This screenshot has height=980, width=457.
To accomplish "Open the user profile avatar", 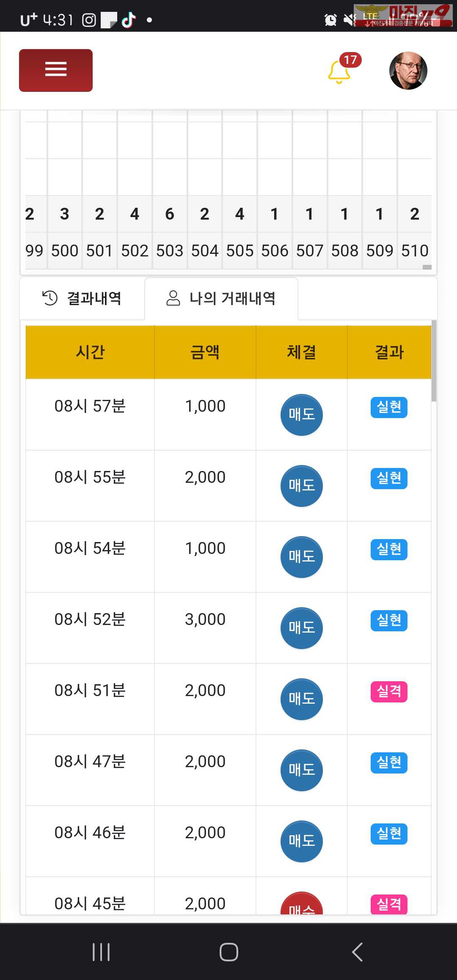I will pyautogui.click(x=408, y=71).
